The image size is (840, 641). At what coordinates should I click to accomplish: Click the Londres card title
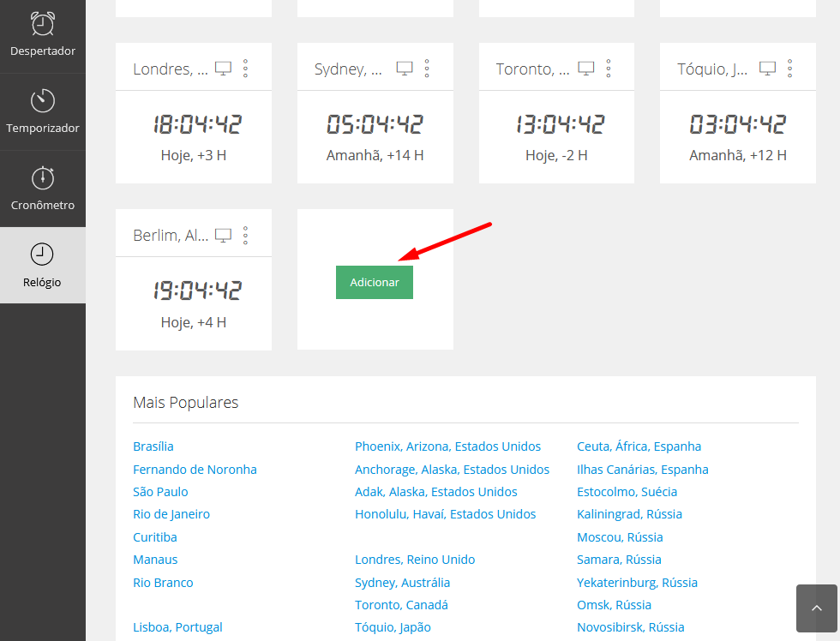click(171, 69)
